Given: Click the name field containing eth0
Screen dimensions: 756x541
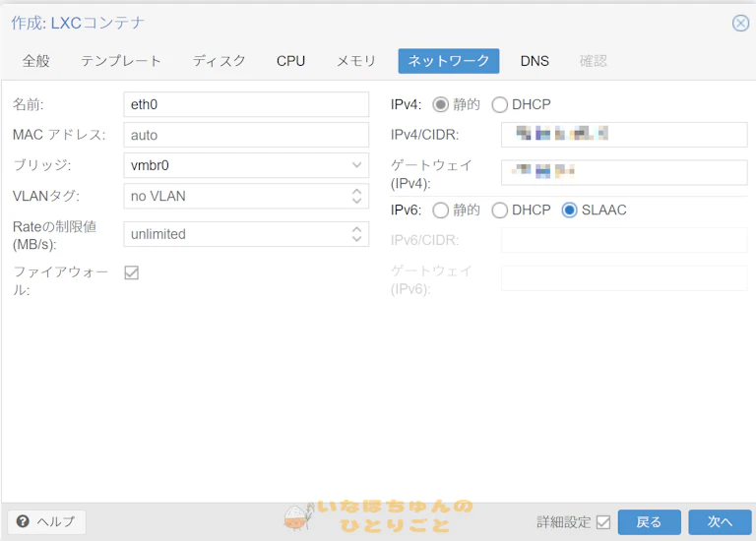Looking at the screenshot, I should click(x=245, y=104).
